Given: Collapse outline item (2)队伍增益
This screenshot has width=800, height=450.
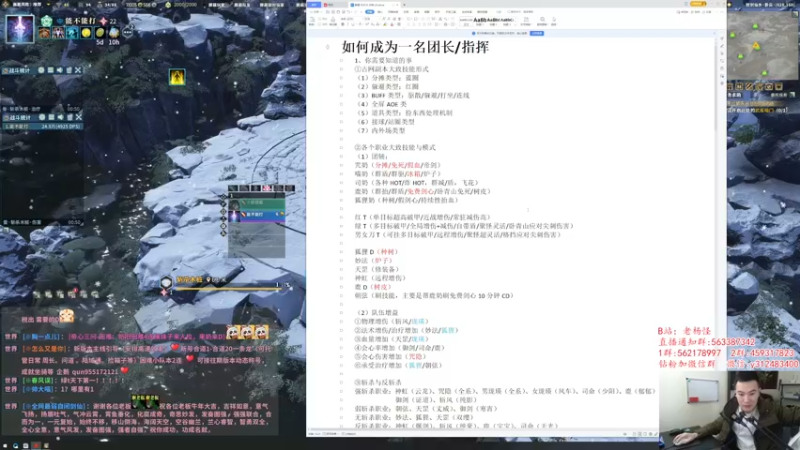Looking at the screenshot, I should (341, 313).
